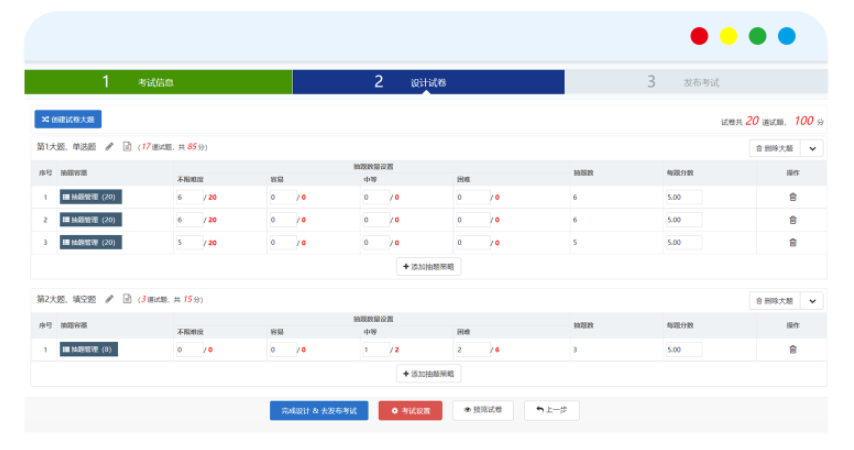Click the pencil edit icon for 第1大题
The height and width of the screenshot is (450, 854).
click(x=109, y=147)
